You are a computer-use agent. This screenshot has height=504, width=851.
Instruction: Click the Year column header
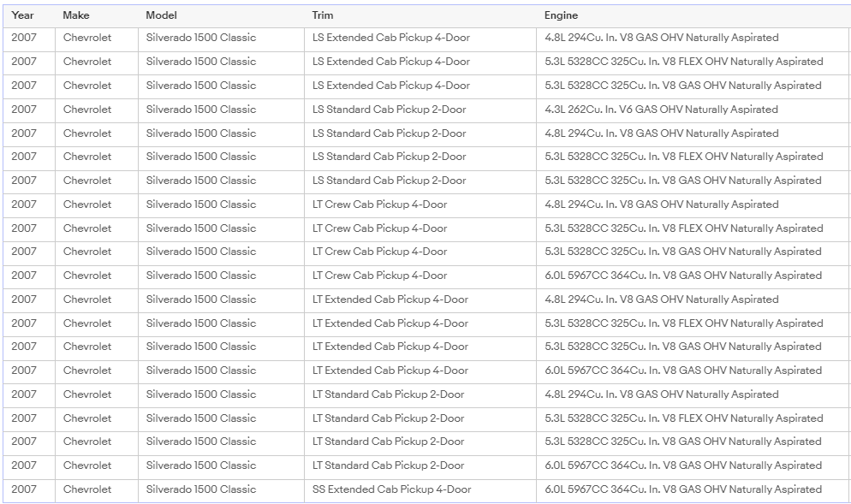(x=23, y=15)
